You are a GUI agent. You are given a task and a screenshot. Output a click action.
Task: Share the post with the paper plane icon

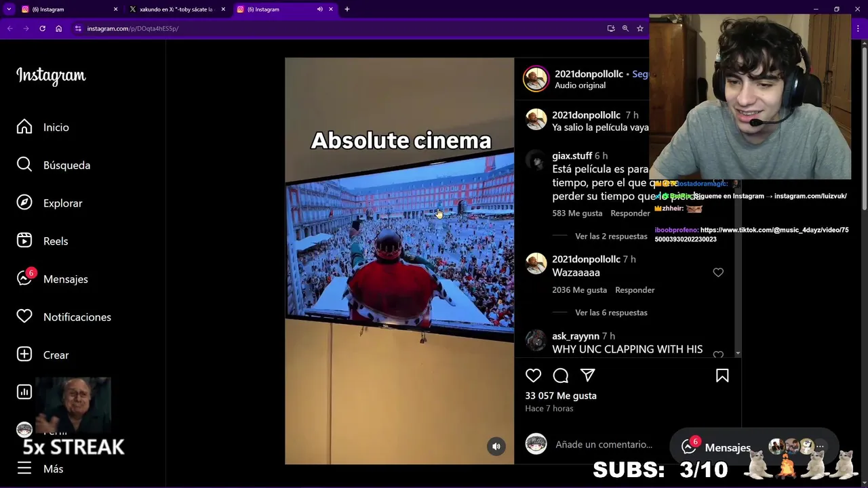(588, 375)
